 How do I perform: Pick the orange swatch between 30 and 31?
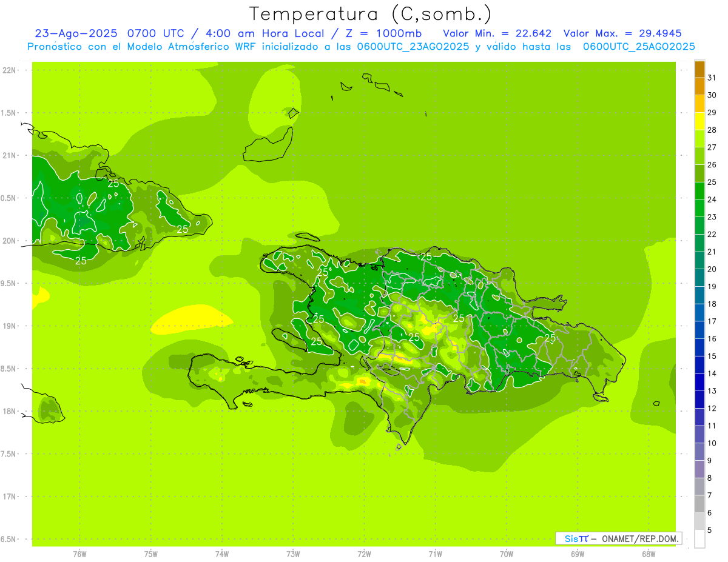(x=699, y=87)
